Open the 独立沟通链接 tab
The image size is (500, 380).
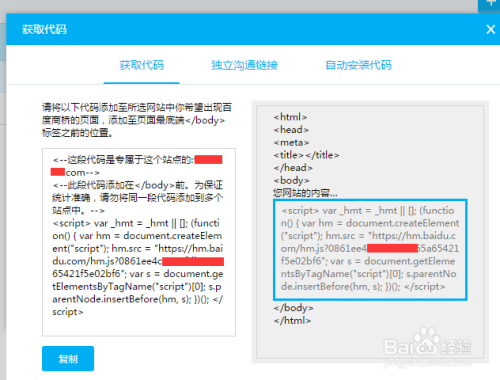click(245, 65)
